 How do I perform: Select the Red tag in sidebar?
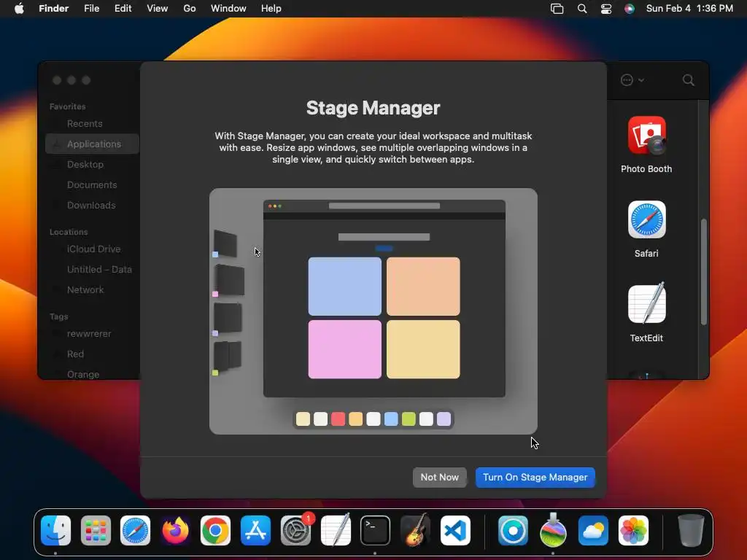tap(75, 354)
